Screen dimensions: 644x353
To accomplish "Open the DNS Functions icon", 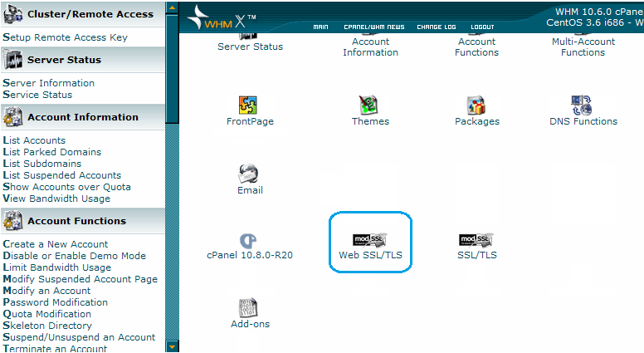I will click(x=581, y=105).
